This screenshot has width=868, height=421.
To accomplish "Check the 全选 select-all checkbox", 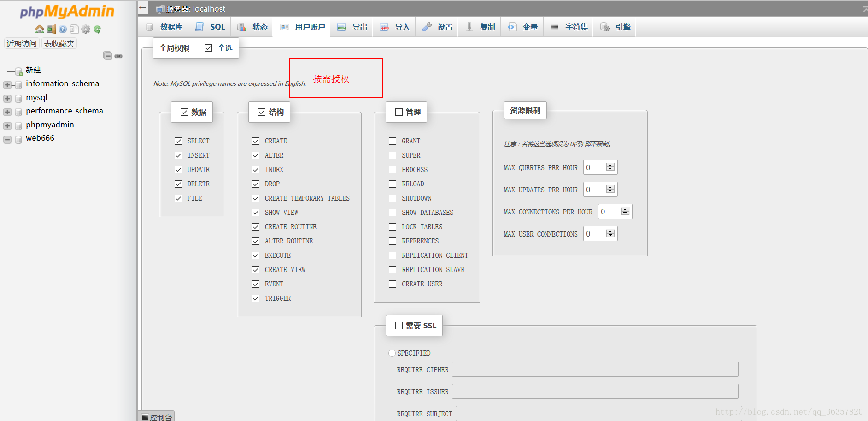I will (208, 48).
